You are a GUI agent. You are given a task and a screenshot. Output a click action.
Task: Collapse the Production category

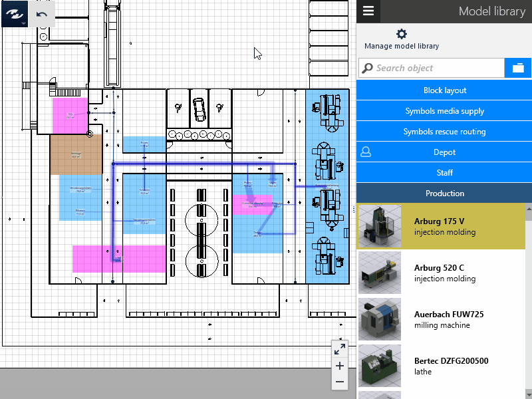pyautogui.click(x=444, y=194)
